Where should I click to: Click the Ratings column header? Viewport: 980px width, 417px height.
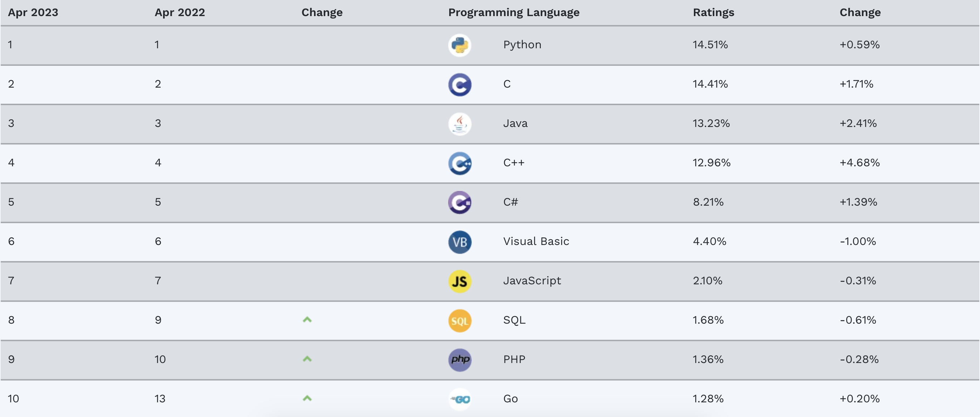coord(713,13)
